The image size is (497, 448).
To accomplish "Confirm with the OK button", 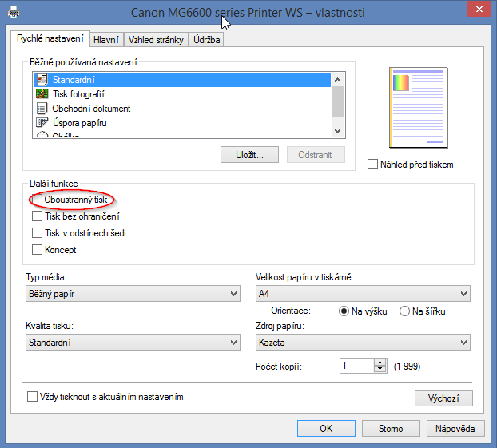I will click(x=326, y=428).
